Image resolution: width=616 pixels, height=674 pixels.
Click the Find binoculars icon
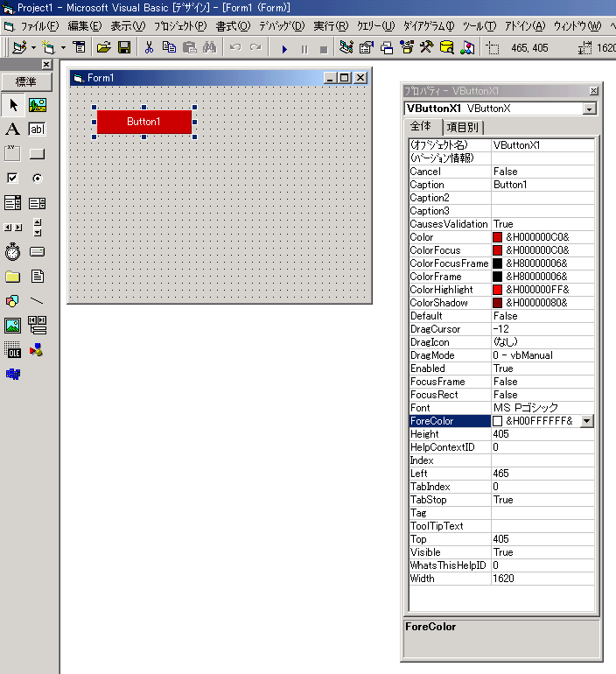click(210, 47)
